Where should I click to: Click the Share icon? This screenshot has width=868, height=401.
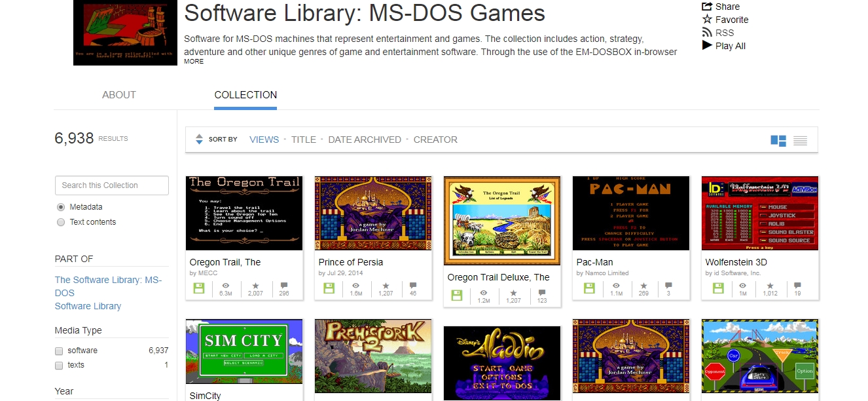pyautogui.click(x=707, y=7)
